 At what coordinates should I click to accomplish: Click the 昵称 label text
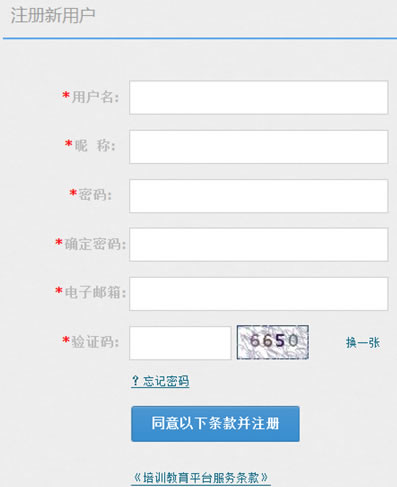pyautogui.click(x=95, y=145)
